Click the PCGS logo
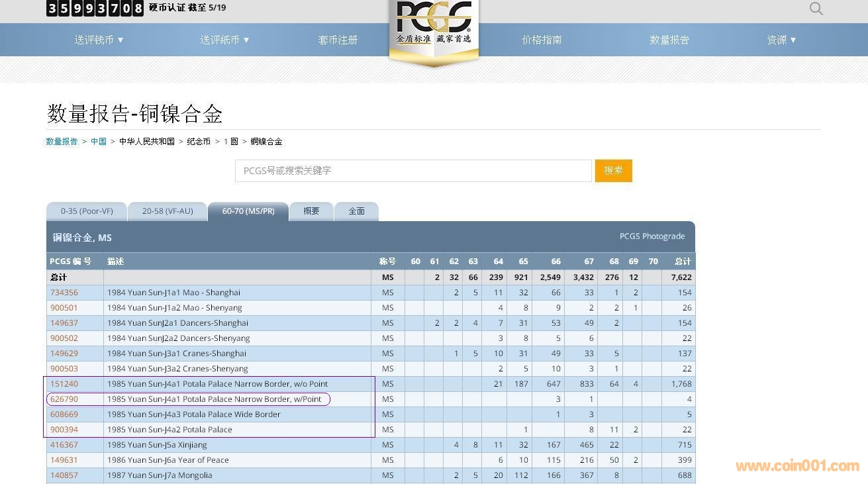 [x=434, y=26]
